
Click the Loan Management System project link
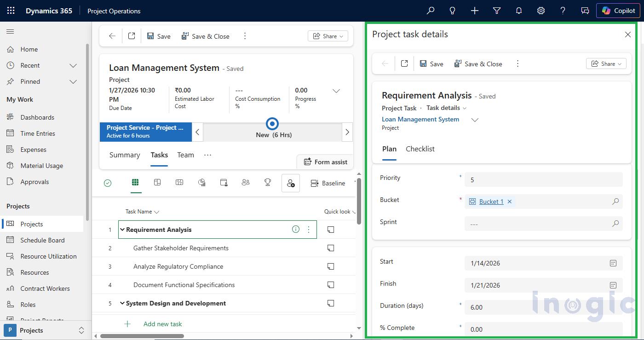[420, 119]
